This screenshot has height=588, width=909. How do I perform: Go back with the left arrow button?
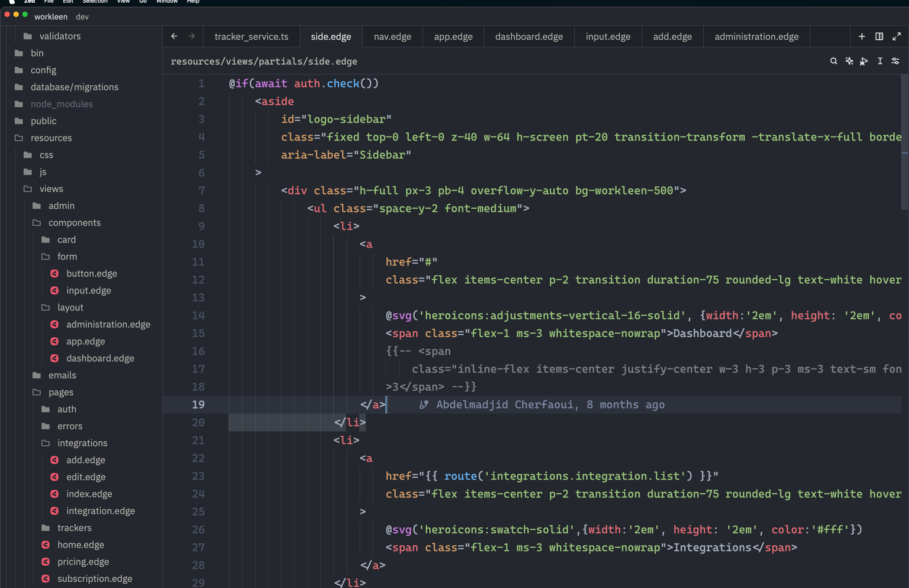[174, 37]
